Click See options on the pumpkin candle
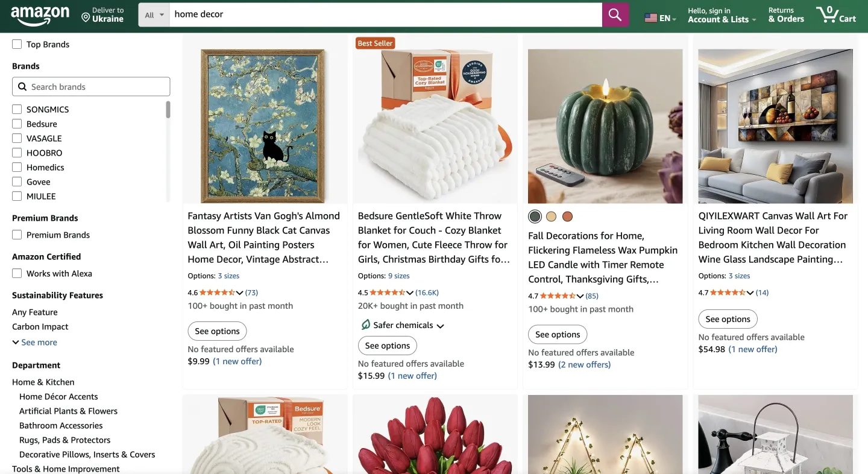Image resolution: width=868 pixels, height=474 pixels. pyautogui.click(x=557, y=334)
